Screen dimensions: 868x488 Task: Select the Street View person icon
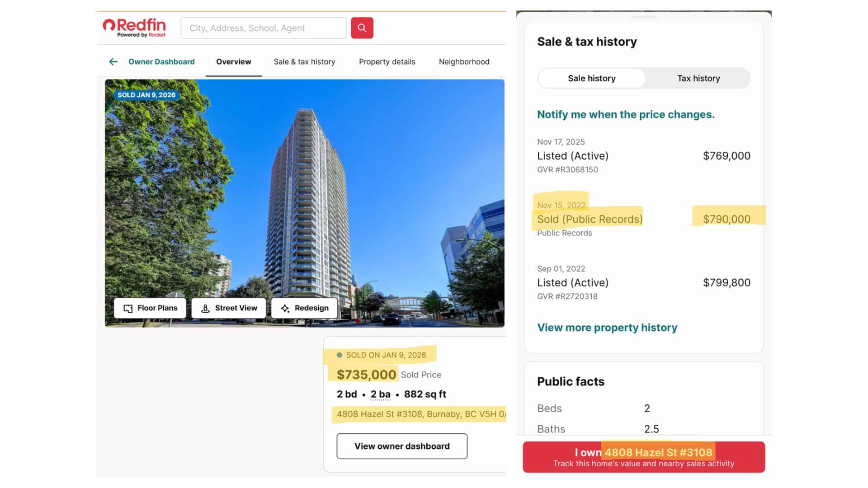click(x=206, y=308)
